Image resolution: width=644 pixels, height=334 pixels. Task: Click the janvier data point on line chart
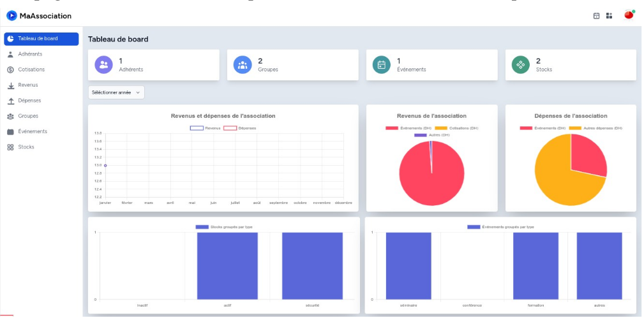(x=105, y=165)
